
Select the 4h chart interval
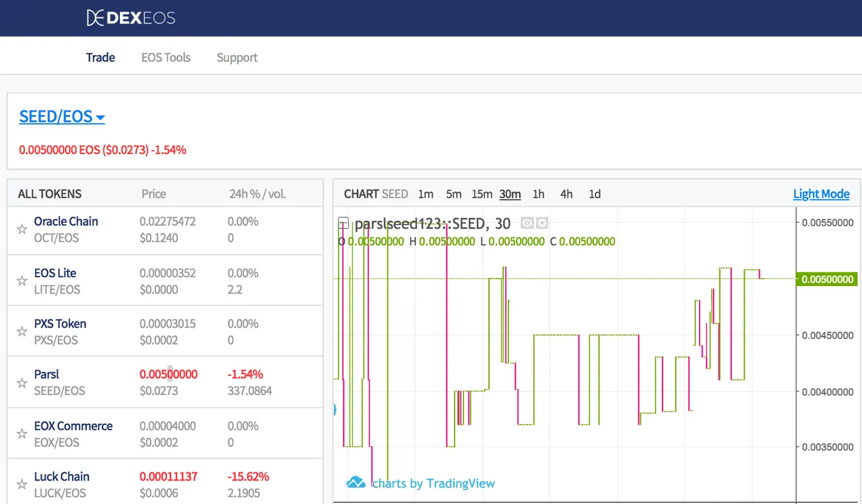pyautogui.click(x=566, y=194)
